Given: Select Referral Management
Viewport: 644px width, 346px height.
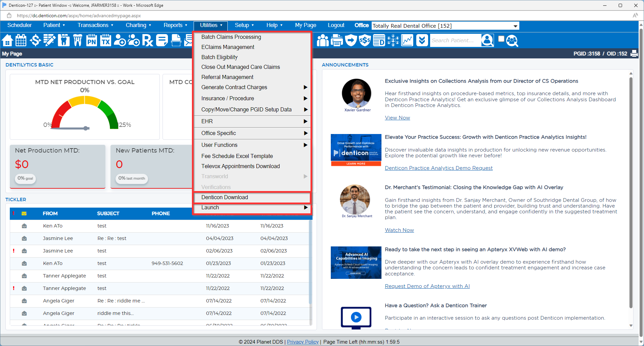Looking at the screenshot, I should 227,77.
